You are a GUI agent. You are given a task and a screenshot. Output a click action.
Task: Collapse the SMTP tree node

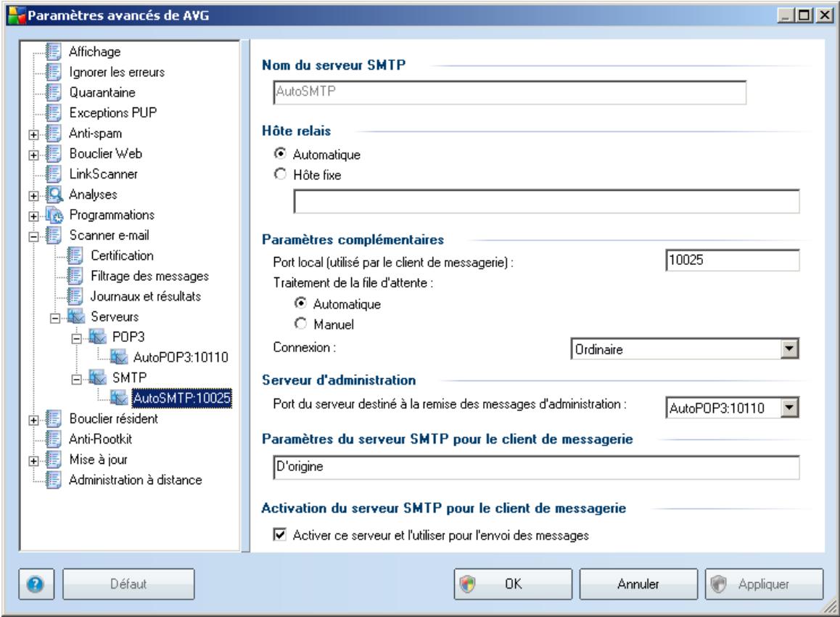click(x=77, y=380)
